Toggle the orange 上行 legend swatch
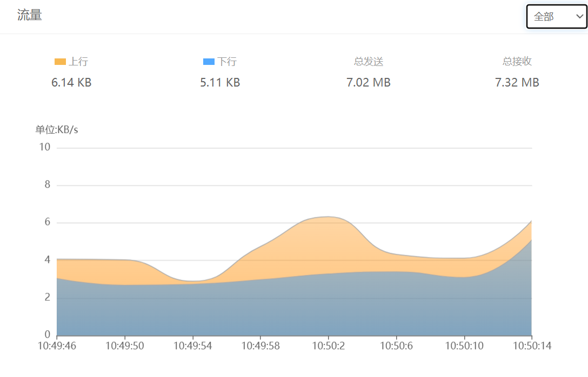The width and height of the screenshot is (588, 377). (60, 62)
